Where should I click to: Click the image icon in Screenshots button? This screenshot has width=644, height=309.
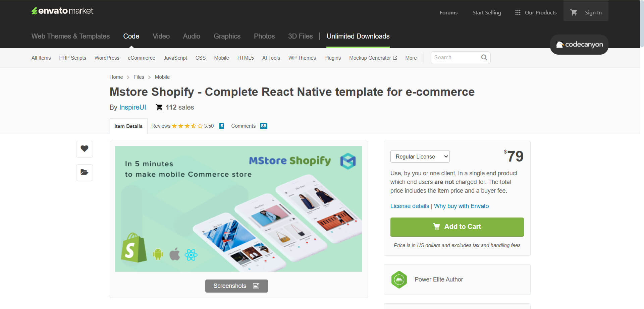pos(256,286)
